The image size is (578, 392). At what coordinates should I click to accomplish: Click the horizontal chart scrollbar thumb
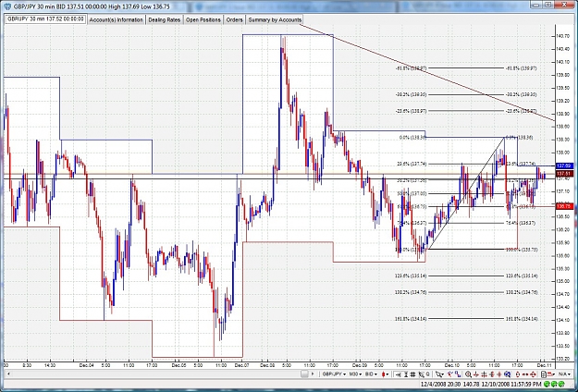click(x=304, y=374)
